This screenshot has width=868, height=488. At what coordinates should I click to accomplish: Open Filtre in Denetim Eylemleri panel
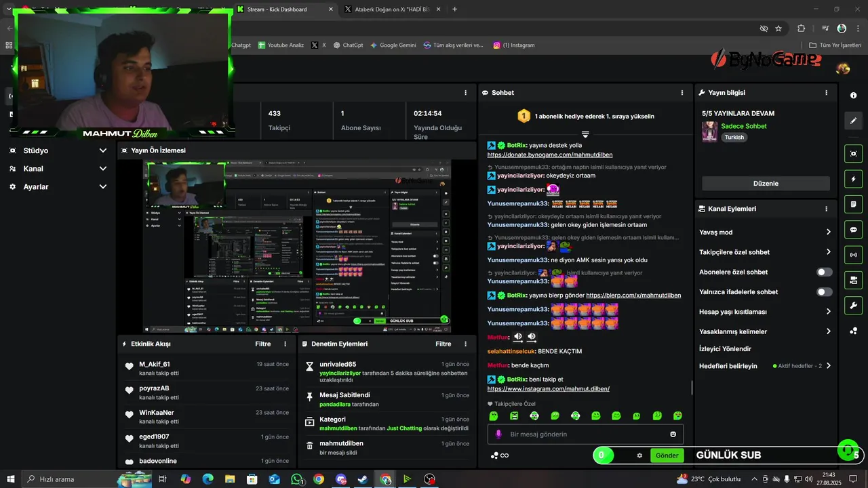(x=443, y=344)
